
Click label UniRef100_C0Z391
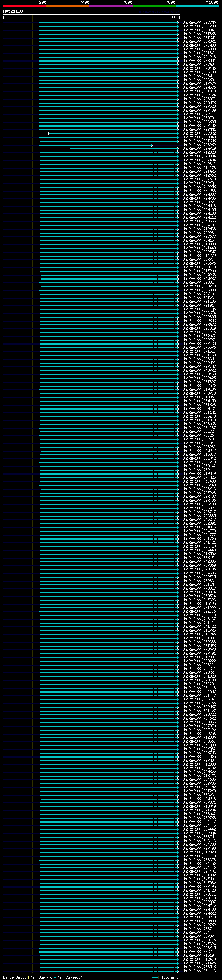[x=199, y=524]
